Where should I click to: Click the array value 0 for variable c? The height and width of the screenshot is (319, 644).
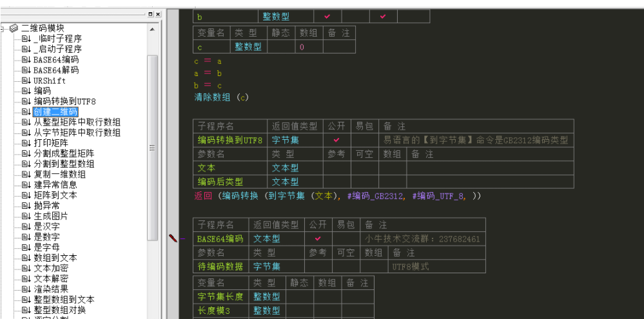pos(302,46)
